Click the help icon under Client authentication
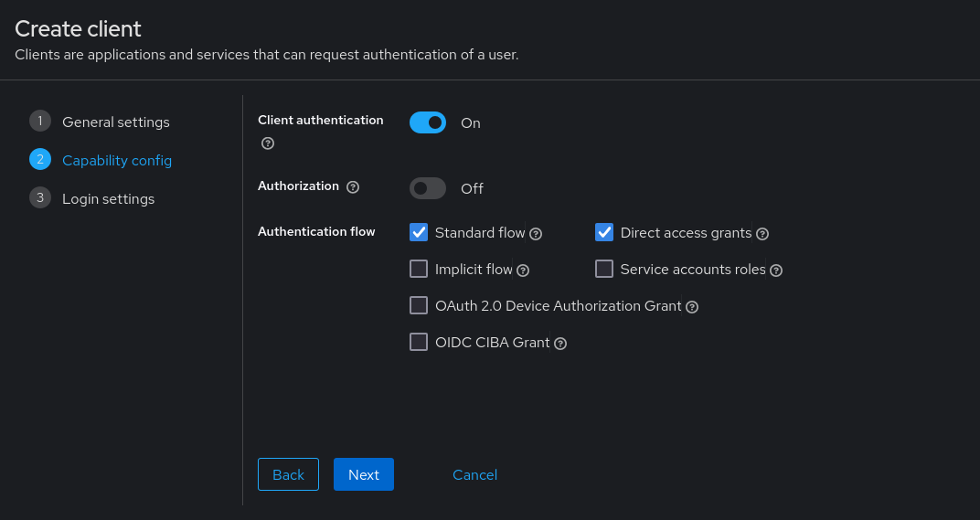Screen dimensions: 980x520 268,143
